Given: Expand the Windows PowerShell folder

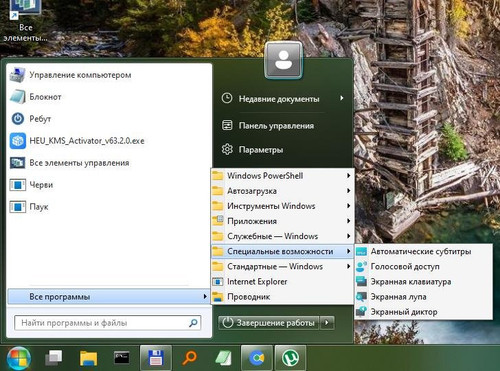Looking at the screenshot, I should (282, 175).
